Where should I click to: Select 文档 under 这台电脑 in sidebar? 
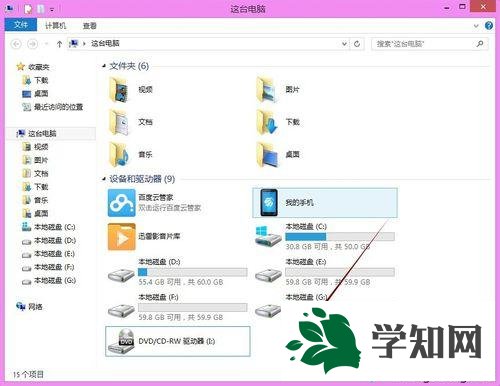(x=41, y=174)
